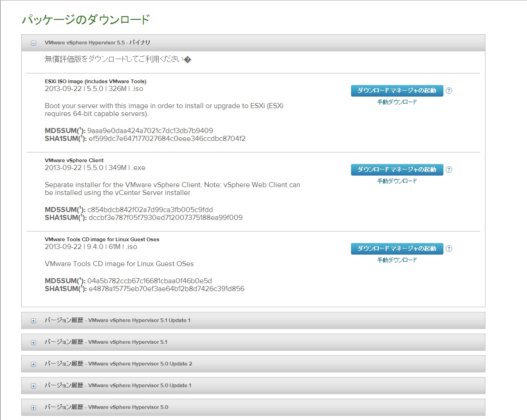Click vSphere Client MD5SUM value c854bdcb842f02a7d99ca3fb005c9fdd
The image size is (527, 420).
click(150, 209)
